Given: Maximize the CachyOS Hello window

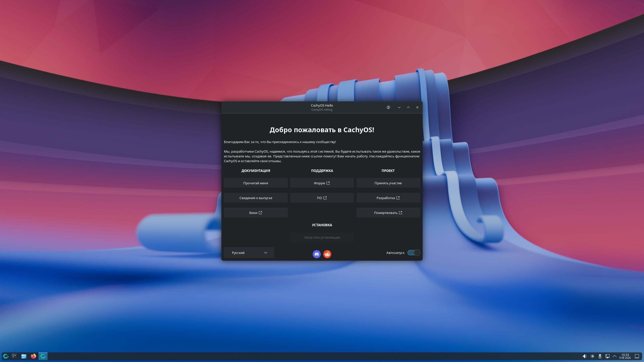Looking at the screenshot, I should click(408, 107).
